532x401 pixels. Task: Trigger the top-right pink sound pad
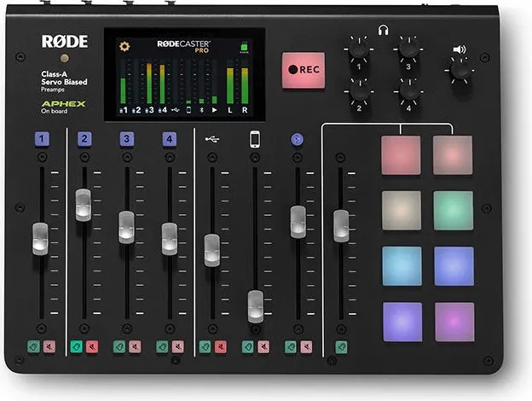pos(453,154)
